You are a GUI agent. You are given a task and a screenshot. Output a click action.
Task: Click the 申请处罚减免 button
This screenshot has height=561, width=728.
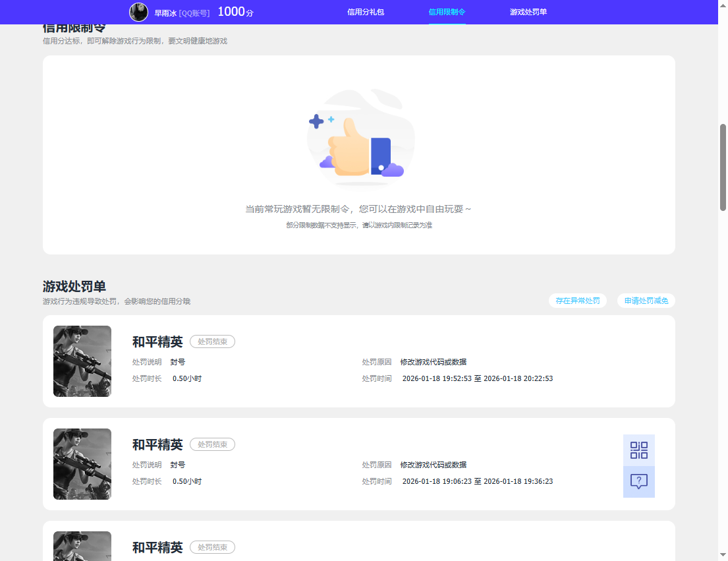coord(646,301)
